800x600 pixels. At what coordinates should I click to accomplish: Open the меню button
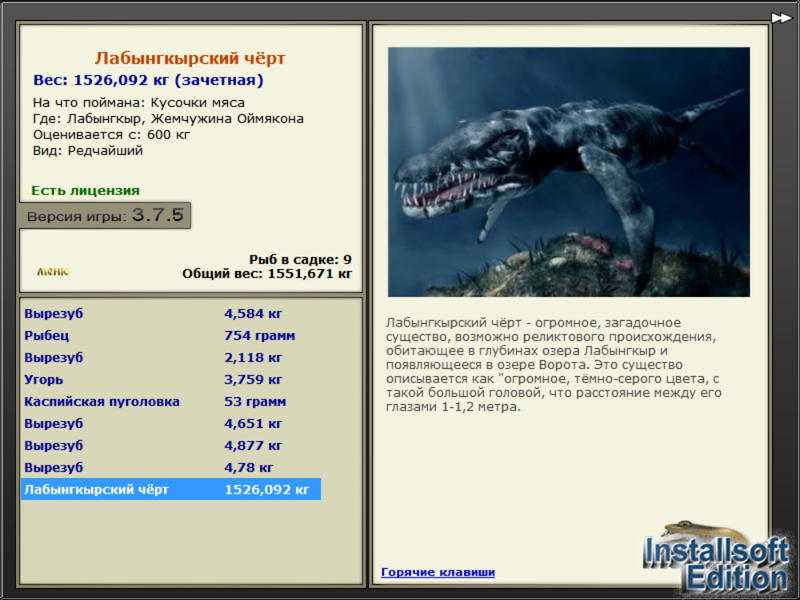click(x=53, y=271)
